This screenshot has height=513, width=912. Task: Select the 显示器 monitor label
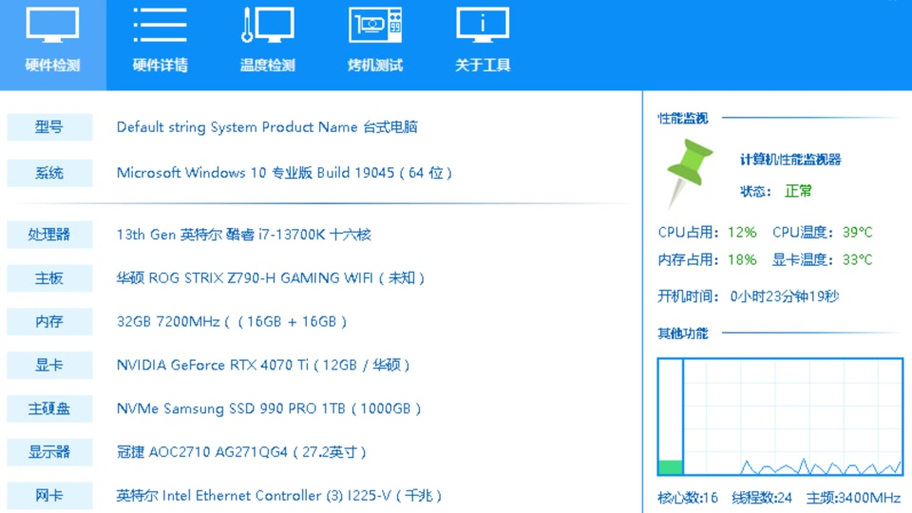49,452
